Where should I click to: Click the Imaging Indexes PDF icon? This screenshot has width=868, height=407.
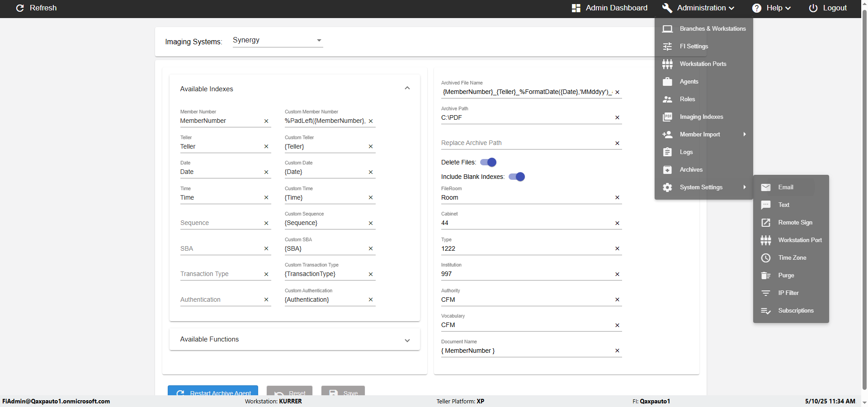tap(667, 117)
